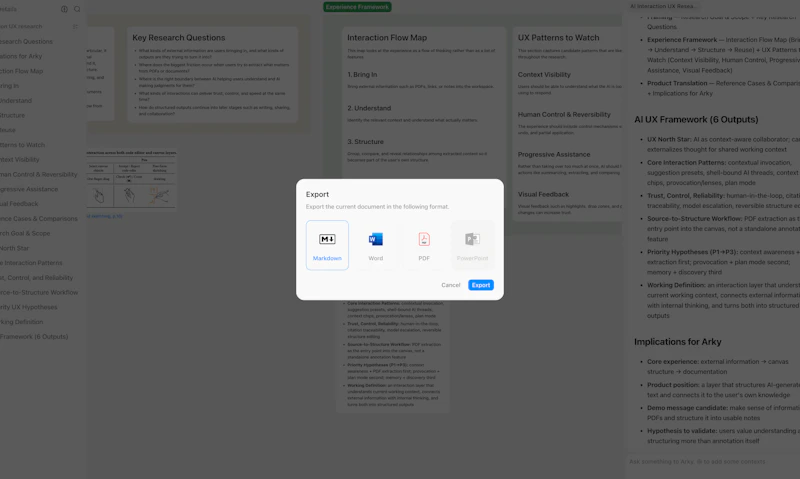This screenshot has height=479, width=800.
Task: Open Human Control & Reversibility outline entry
Action: (39, 174)
